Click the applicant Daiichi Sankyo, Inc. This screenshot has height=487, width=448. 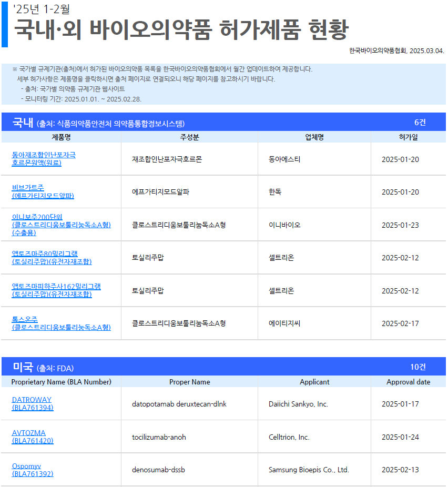point(298,404)
